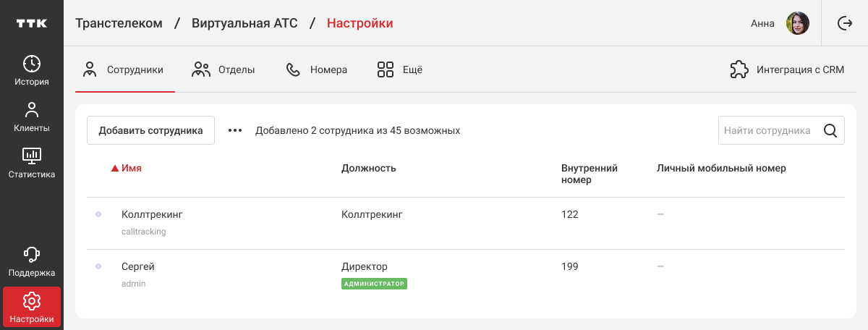Open the Статистика sidebar section
868x330 pixels.
[32, 163]
